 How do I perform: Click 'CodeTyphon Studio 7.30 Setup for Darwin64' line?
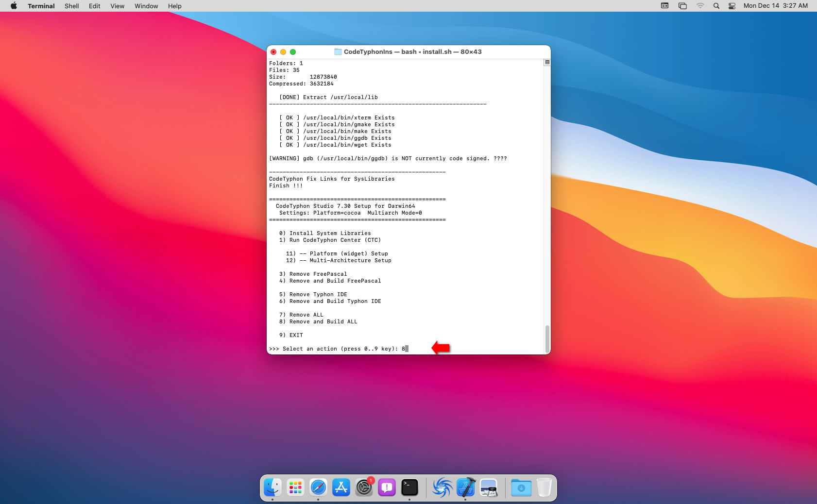pos(345,206)
